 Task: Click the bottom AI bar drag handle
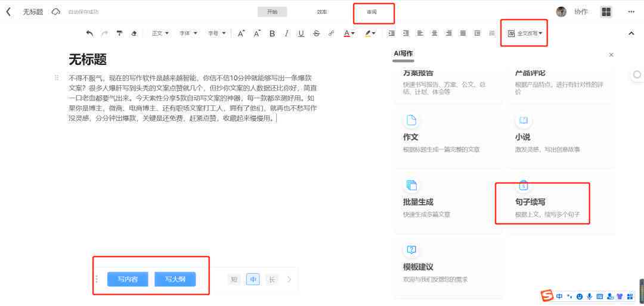(97, 279)
